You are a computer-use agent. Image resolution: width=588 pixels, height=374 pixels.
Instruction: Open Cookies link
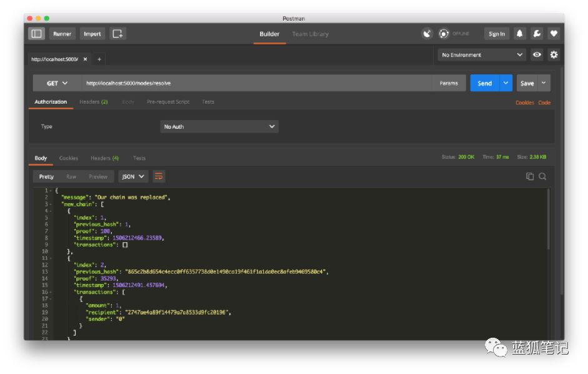click(x=525, y=103)
